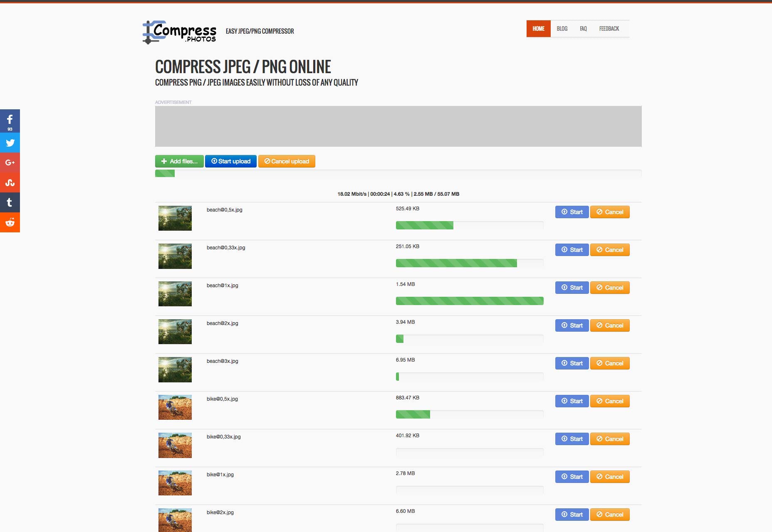Click the StumbleUpon share icon
772x532 pixels.
point(10,182)
